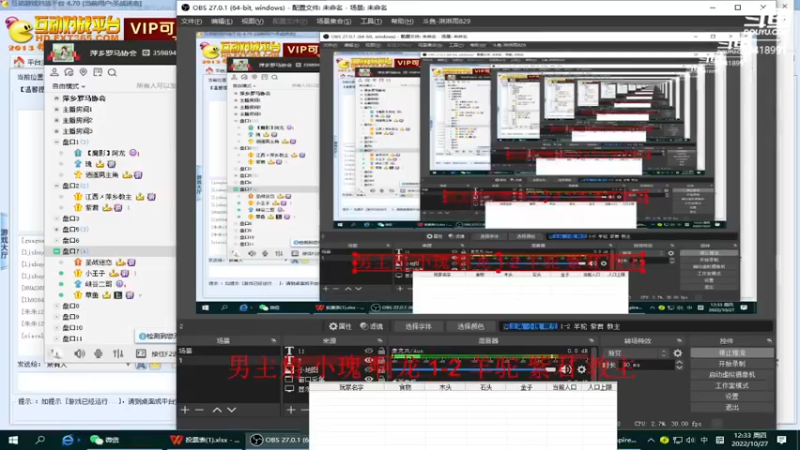Toggle lock for the second text source
The width and height of the screenshot is (800, 450).
[x=381, y=360]
